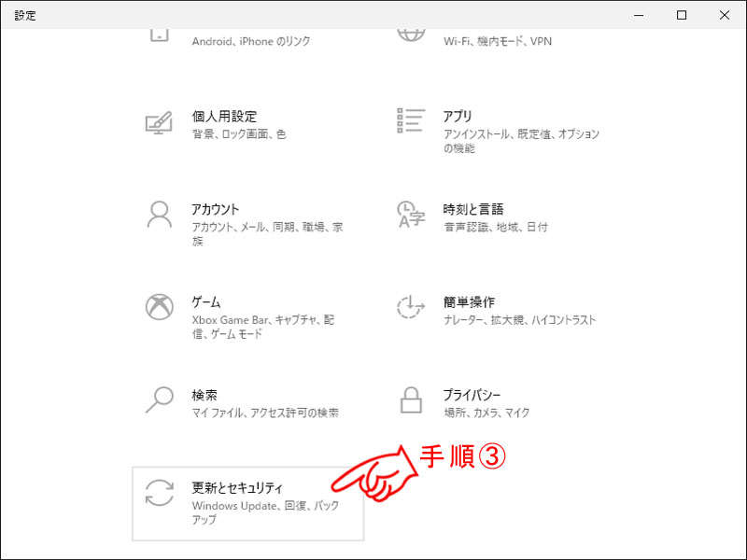Click 'Windows Update、回復、バックアップ' description
Screen dimensions: 747x560
265,512
